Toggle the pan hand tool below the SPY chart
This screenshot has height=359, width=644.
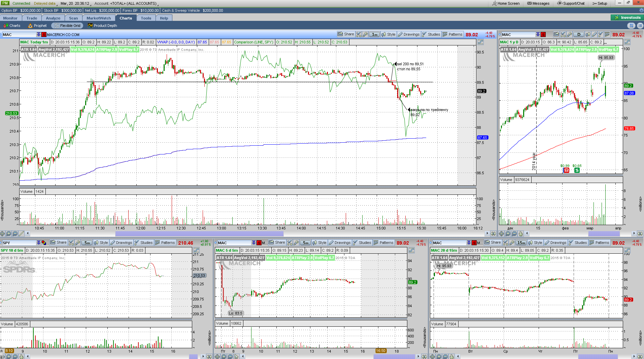pos(22,356)
